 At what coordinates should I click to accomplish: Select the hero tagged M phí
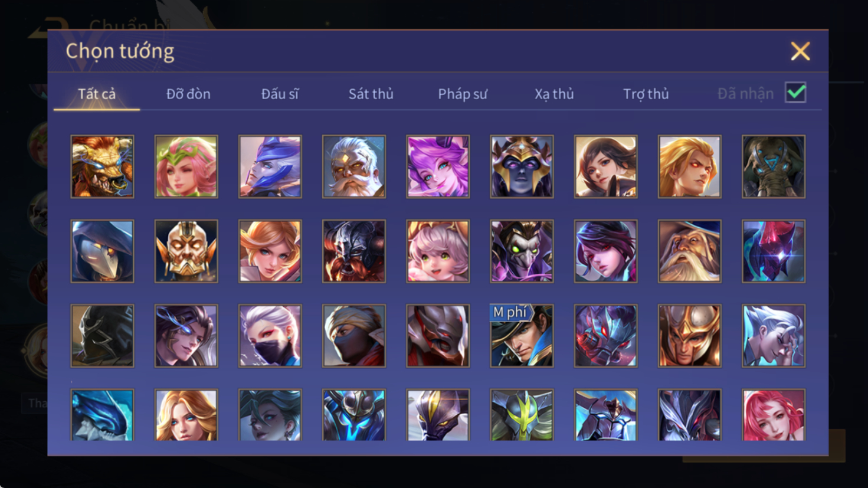point(522,336)
